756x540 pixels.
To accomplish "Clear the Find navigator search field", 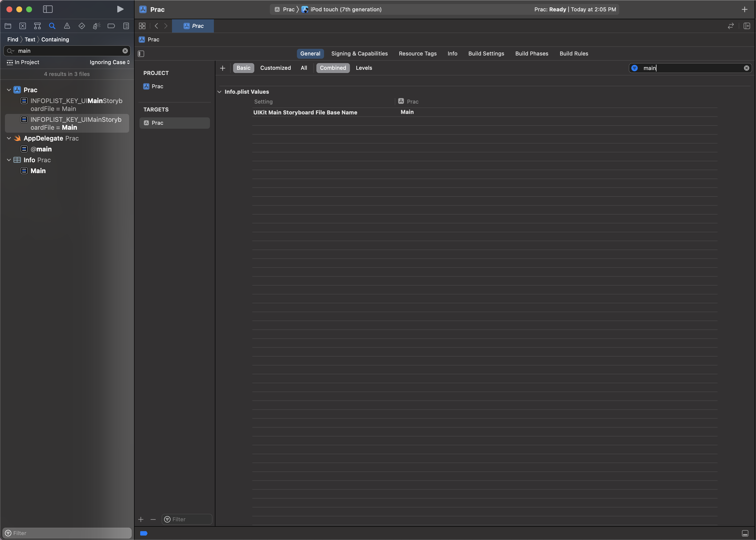I will pos(125,51).
